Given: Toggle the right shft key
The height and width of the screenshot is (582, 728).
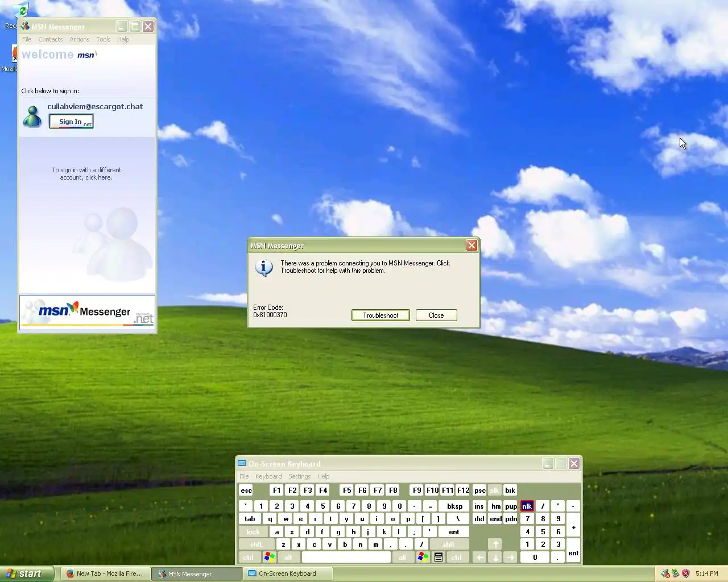Looking at the screenshot, I should click(x=449, y=544).
